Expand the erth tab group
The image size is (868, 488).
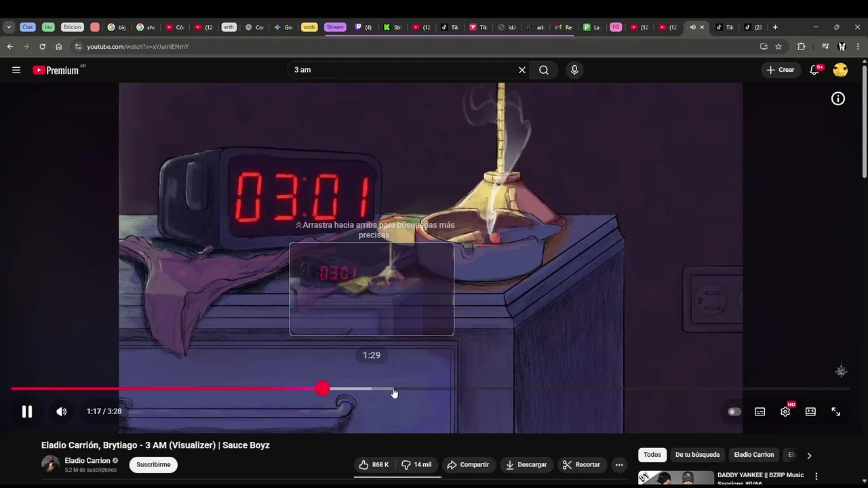[x=229, y=27]
